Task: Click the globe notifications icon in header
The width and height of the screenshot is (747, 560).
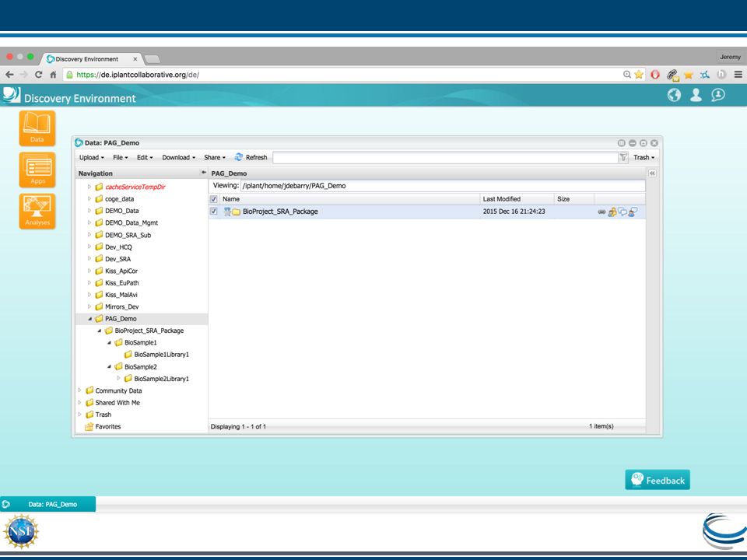Action: [674, 95]
